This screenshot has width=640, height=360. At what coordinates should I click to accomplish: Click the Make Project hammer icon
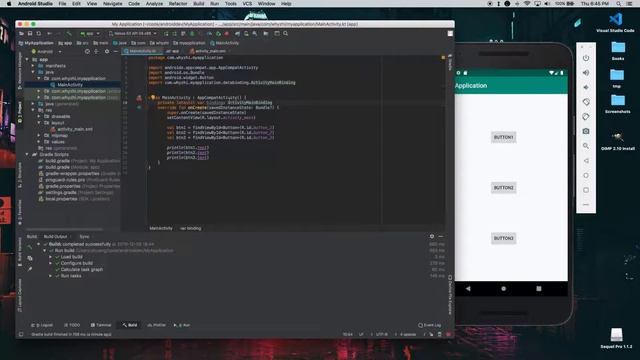69,33
